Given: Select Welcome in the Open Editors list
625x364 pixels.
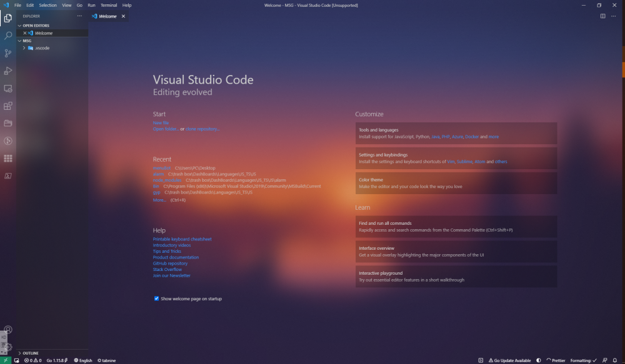Looking at the screenshot, I should pos(52,33).
